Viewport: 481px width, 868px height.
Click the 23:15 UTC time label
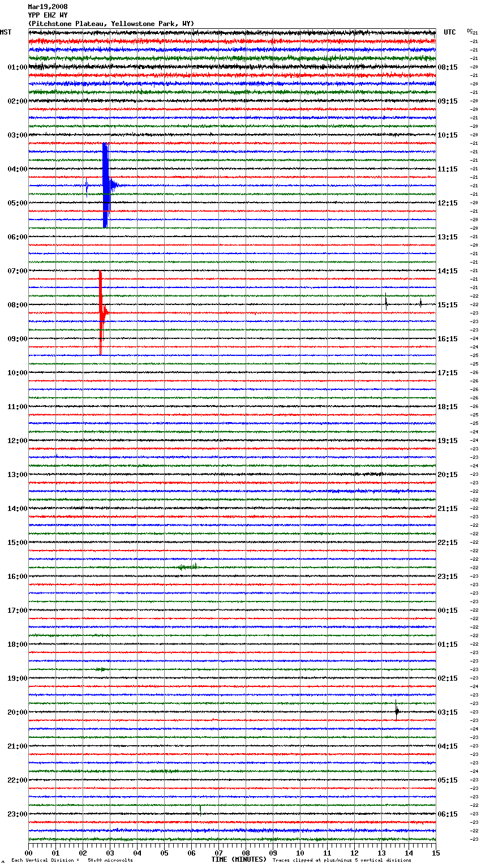click(448, 577)
